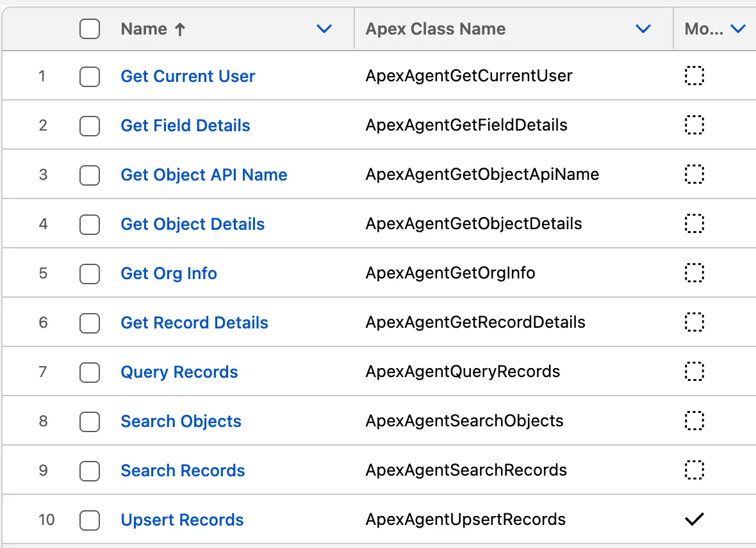Image resolution: width=756 pixels, height=548 pixels.
Task: Open the Search Records link
Action: pyautogui.click(x=183, y=471)
